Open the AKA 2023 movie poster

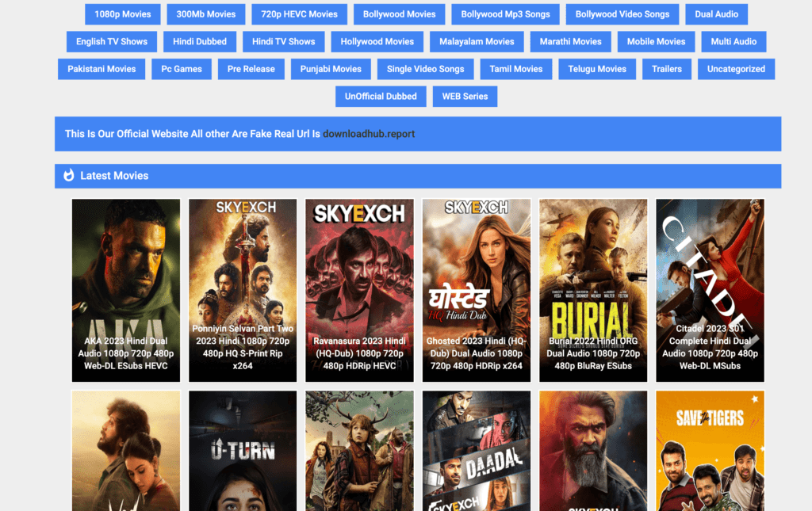126,290
